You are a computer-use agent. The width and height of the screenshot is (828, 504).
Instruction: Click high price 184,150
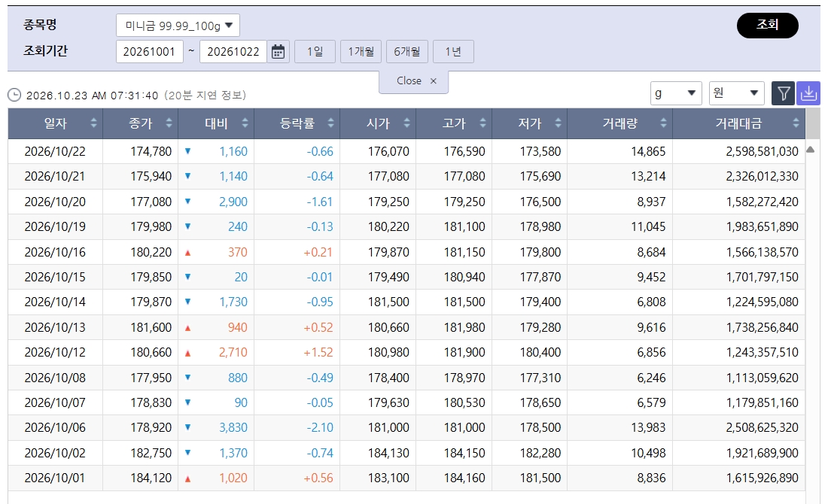point(464,453)
